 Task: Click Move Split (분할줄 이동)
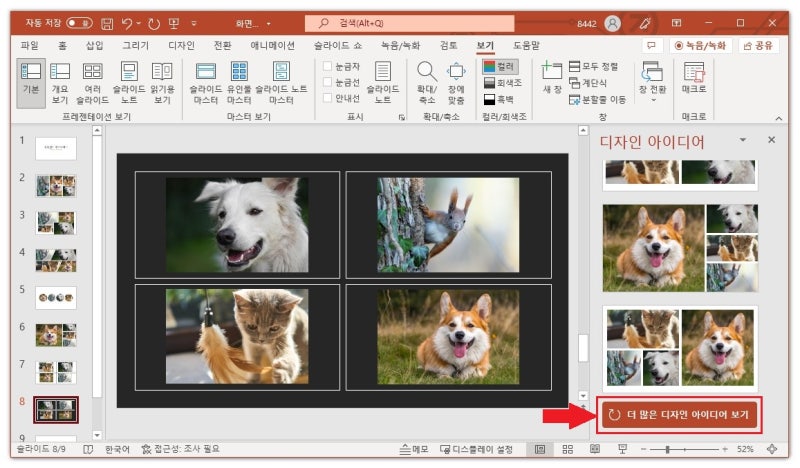(597, 100)
